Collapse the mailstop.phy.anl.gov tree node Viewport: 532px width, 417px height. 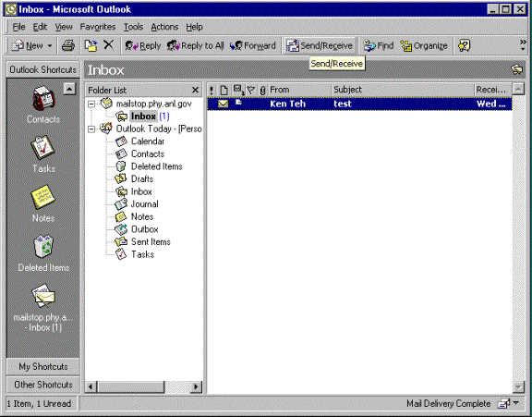tap(91, 104)
